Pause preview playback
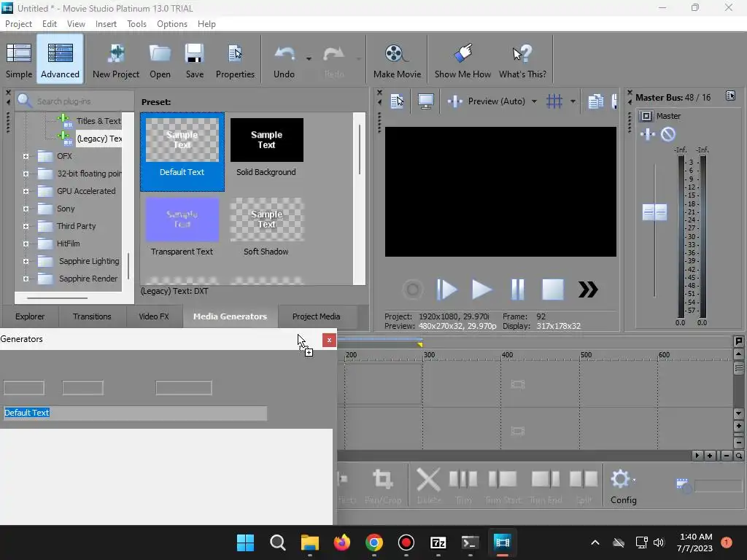Viewport: 747px width, 560px height. (517, 289)
